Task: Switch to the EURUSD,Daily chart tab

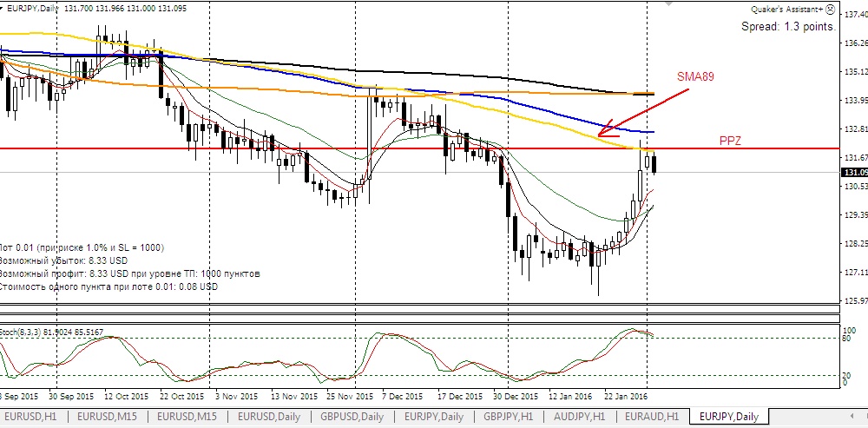Action: 268,417
